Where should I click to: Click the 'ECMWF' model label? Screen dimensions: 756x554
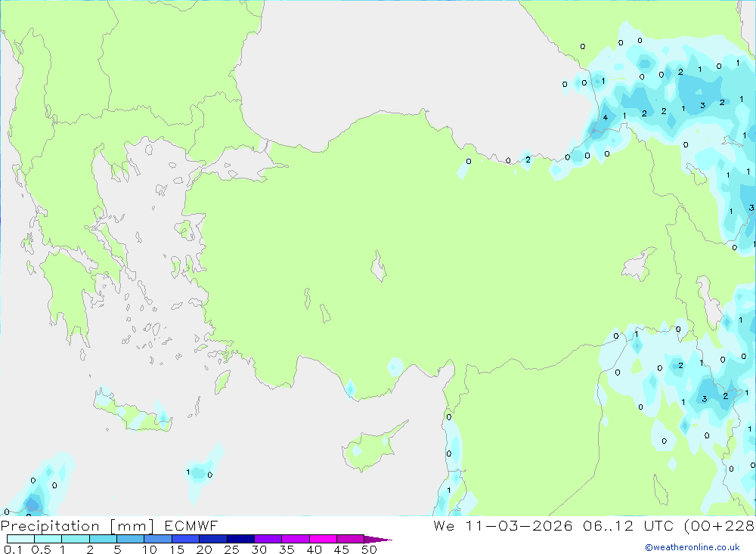coord(191,525)
